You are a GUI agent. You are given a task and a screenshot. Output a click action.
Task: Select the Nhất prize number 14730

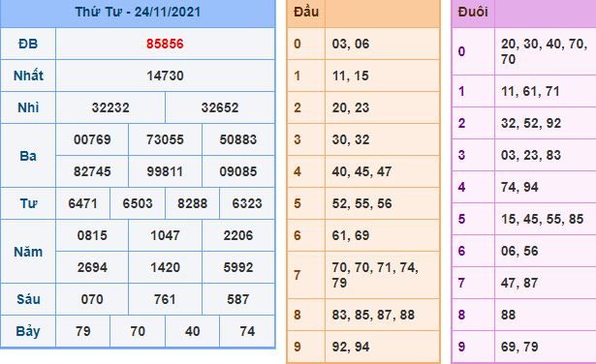point(165,76)
